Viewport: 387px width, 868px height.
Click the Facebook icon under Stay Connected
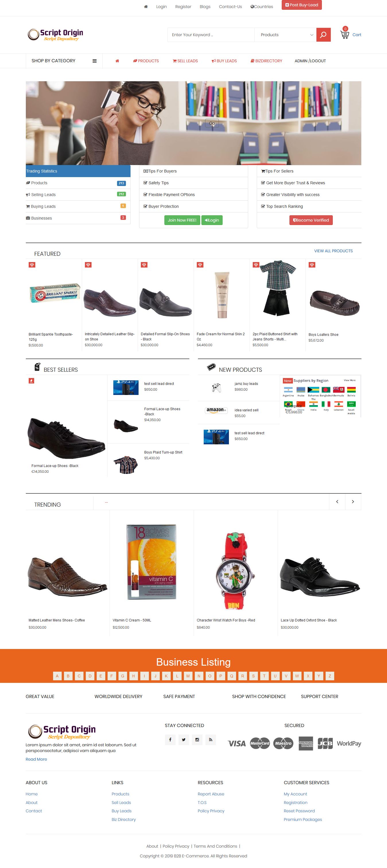tap(170, 740)
